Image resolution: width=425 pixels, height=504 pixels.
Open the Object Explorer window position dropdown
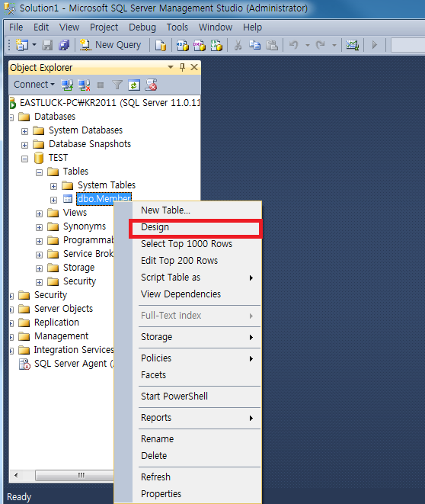(x=171, y=67)
